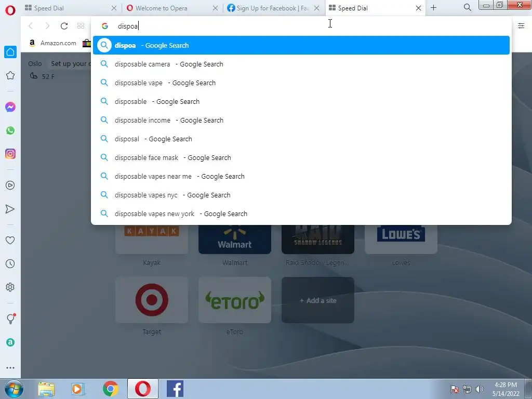Open the Action Center flag icon
Image resolution: width=532 pixels, height=399 pixels.
coord(454,389)
